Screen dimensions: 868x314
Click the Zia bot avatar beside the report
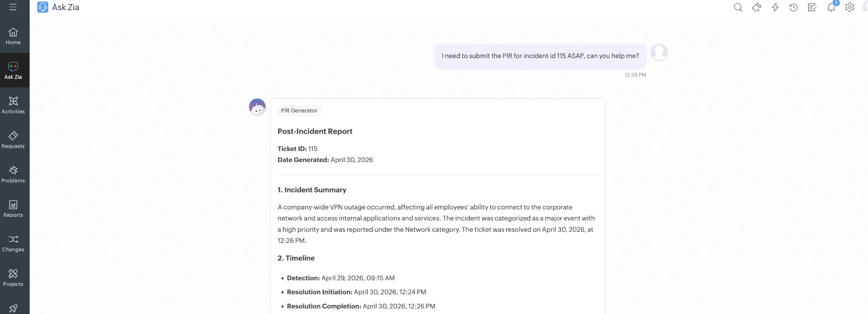257,107
